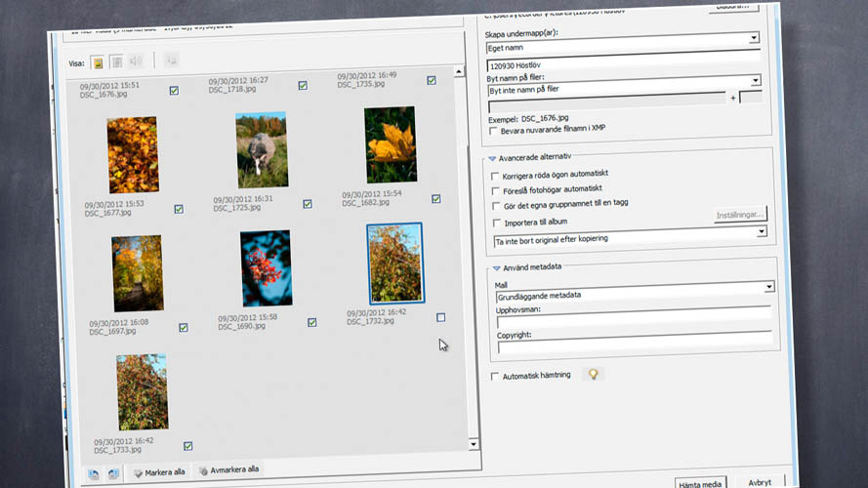Click the thumbnail list scroll down arrow
This screenshot has height=488, width=868.
(x=474, y=444)
